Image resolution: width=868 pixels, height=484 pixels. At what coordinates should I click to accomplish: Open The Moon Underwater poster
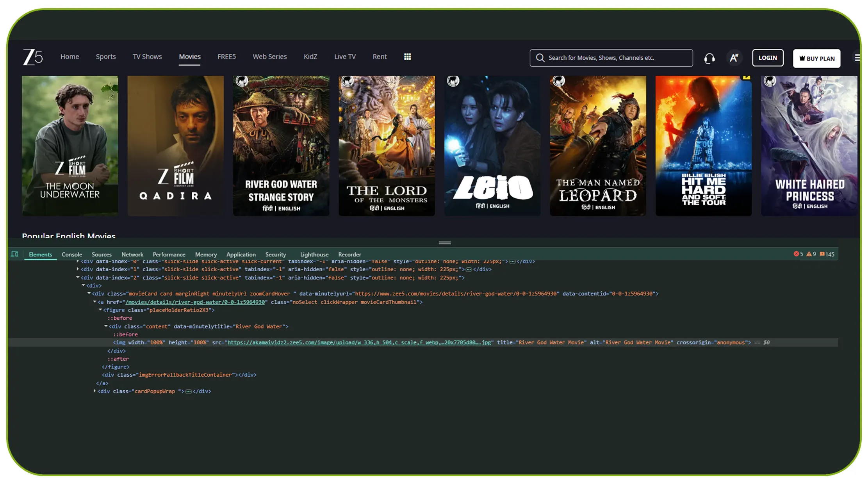[x=70, y=146]
